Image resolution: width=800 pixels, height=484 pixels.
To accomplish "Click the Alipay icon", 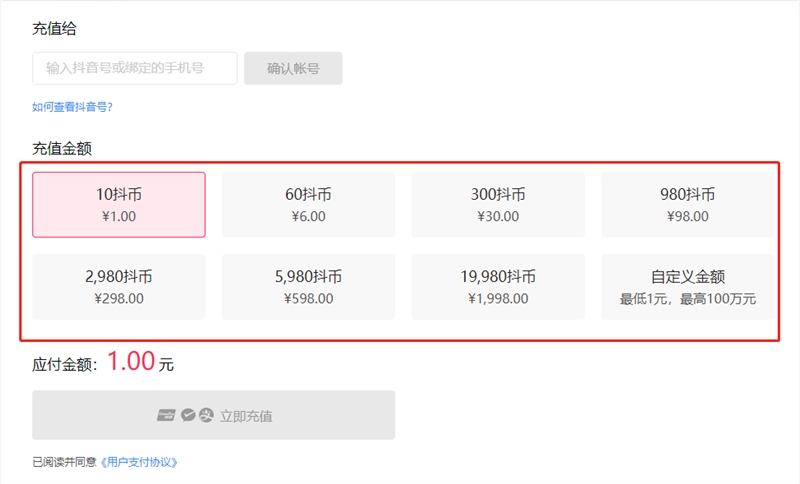I will pyautogui.click(x=206, y=415).
